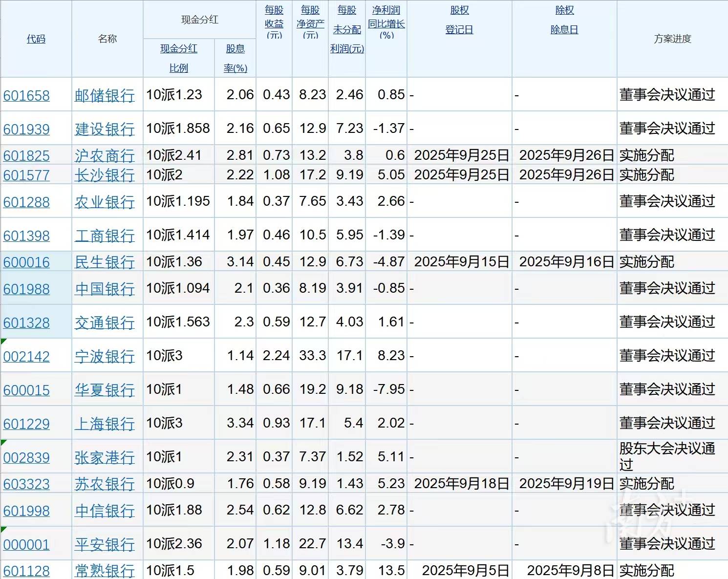
Task: Open stock code link 601577
Action: (26, 175)
